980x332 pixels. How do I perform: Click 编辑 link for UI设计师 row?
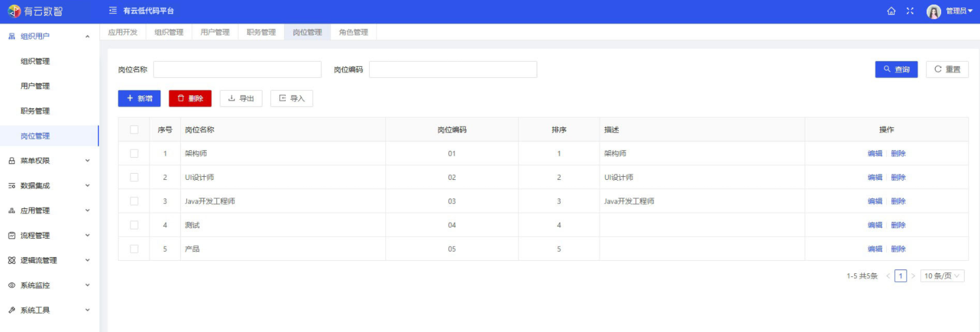pos(874,177)
